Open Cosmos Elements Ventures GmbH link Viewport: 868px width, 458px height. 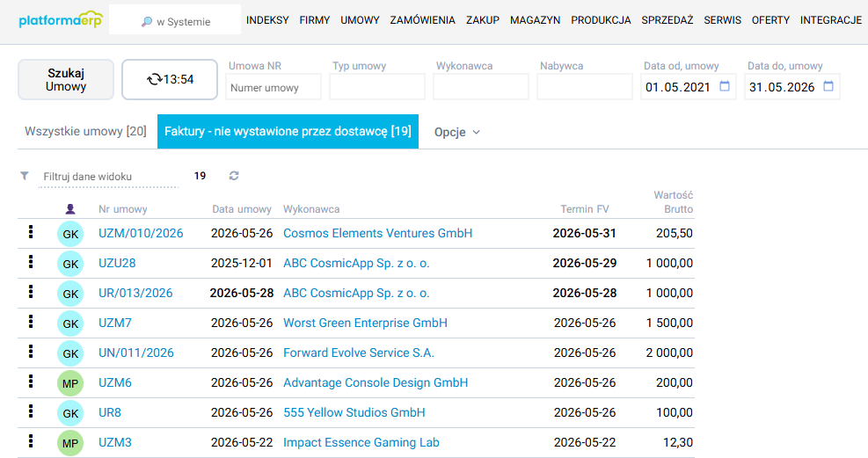[x=378, y=234]
